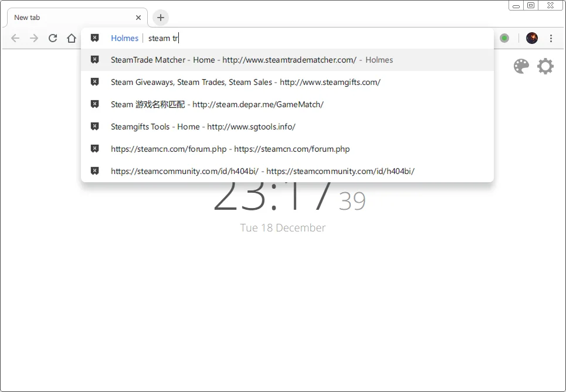This screenshot has width=566, height=392.
Task: Click the green circle extension icon
Action: coord(504,38)
